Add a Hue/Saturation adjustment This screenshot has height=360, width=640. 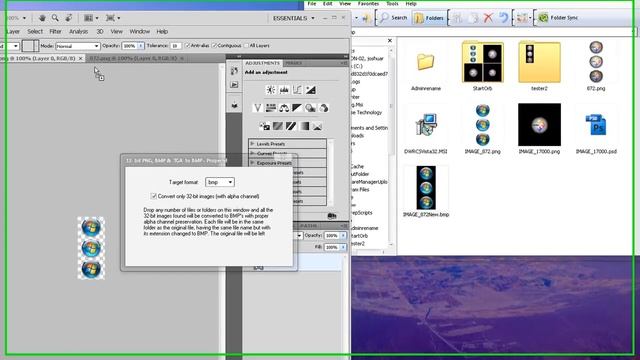pos(271,108)
